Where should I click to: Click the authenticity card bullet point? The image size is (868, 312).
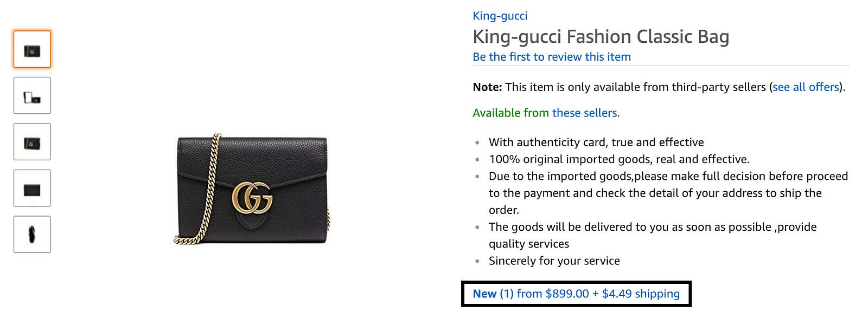tap(596, 142)
